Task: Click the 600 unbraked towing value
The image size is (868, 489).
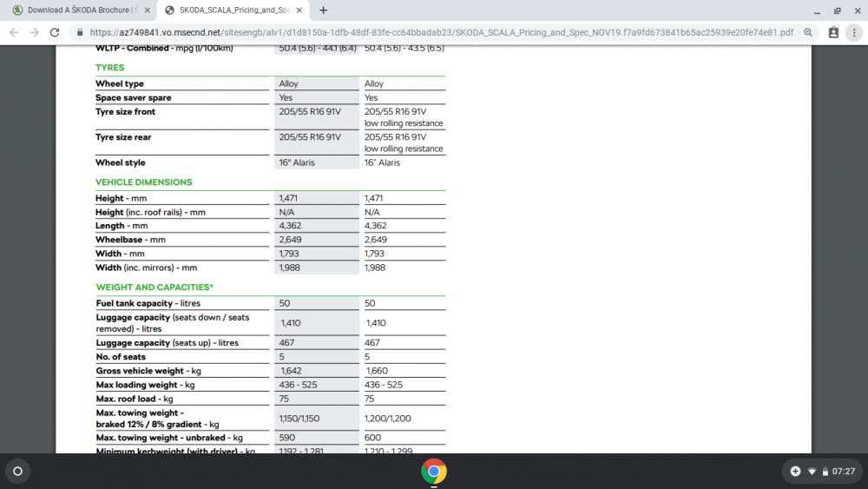Action: click(372, 438)
